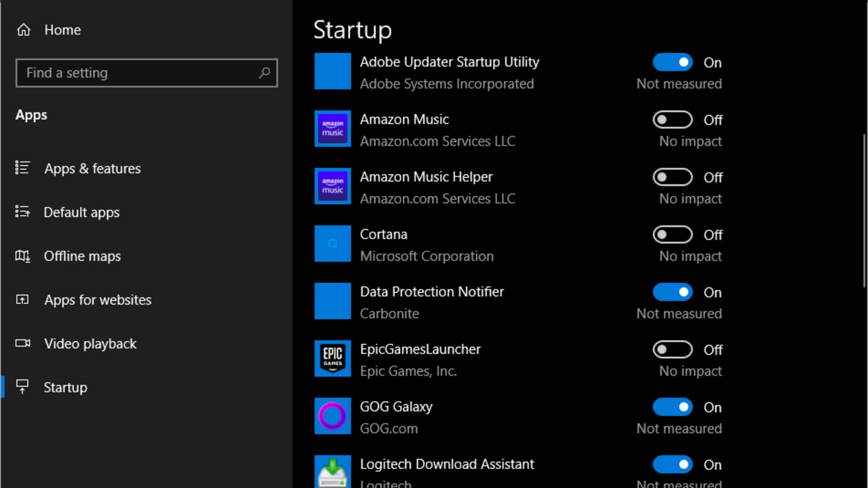868x488 pixels.
Task: Click Epic Games, Inc. publisher text
Action: 408,371
